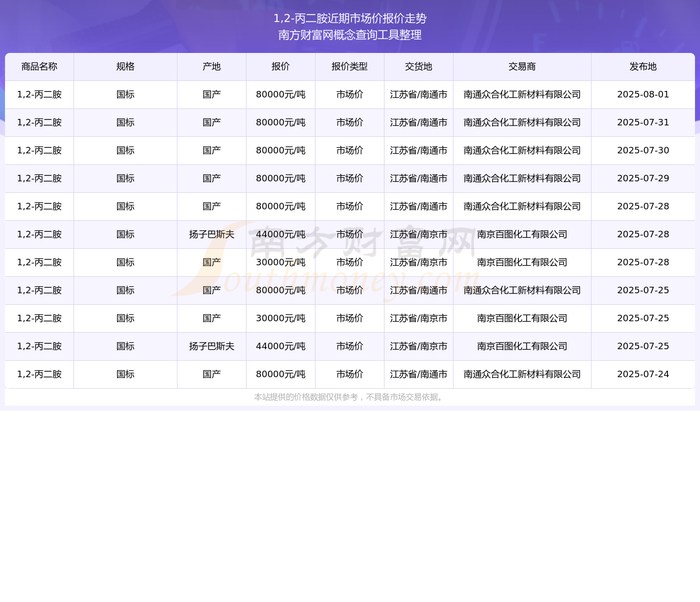Click "江苏省/南京市" in the 2025-07-25 44000元/吨 row

pyautogui.click(x=419, y=346)
